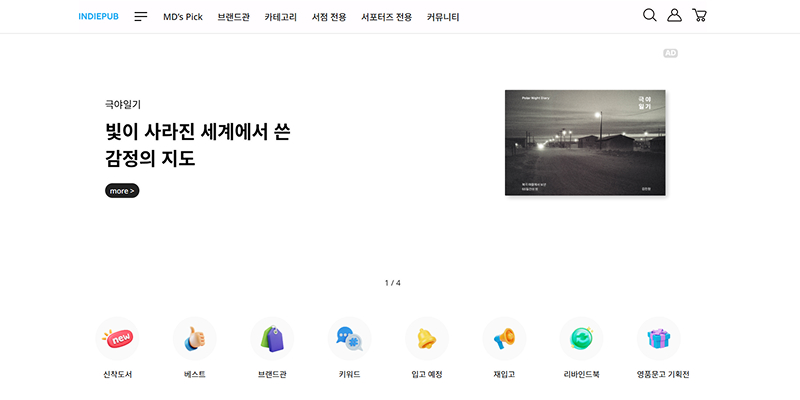Select 서점 전용 in the navigation
Screen dimensions: 800x400
click(x=329, y=16)
